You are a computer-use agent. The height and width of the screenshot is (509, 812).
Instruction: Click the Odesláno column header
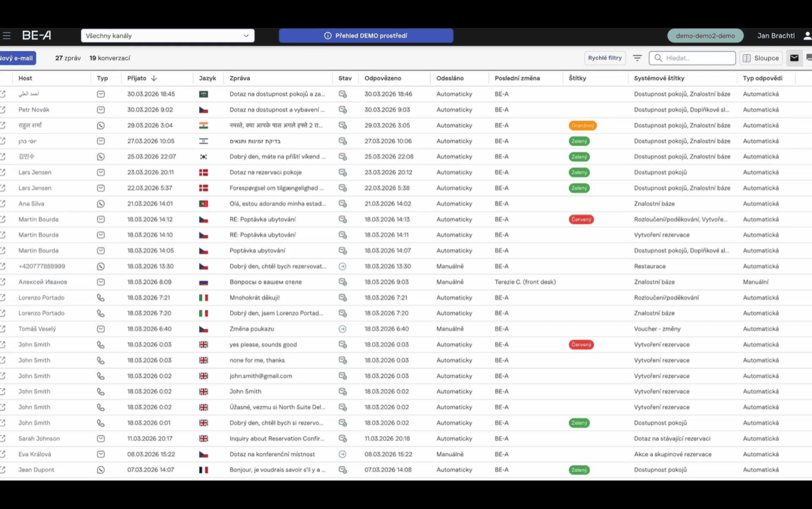point(450,78)
